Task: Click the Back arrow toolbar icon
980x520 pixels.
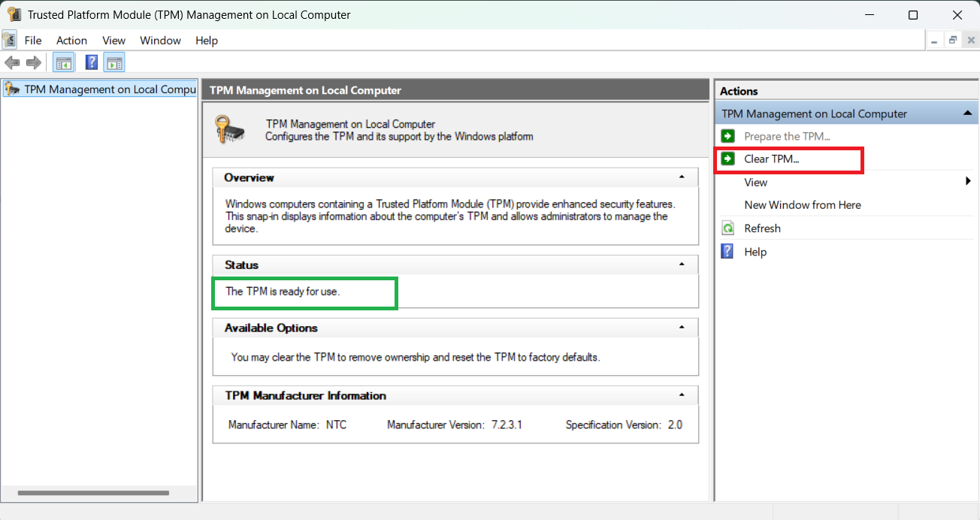Action: point(12,62)
